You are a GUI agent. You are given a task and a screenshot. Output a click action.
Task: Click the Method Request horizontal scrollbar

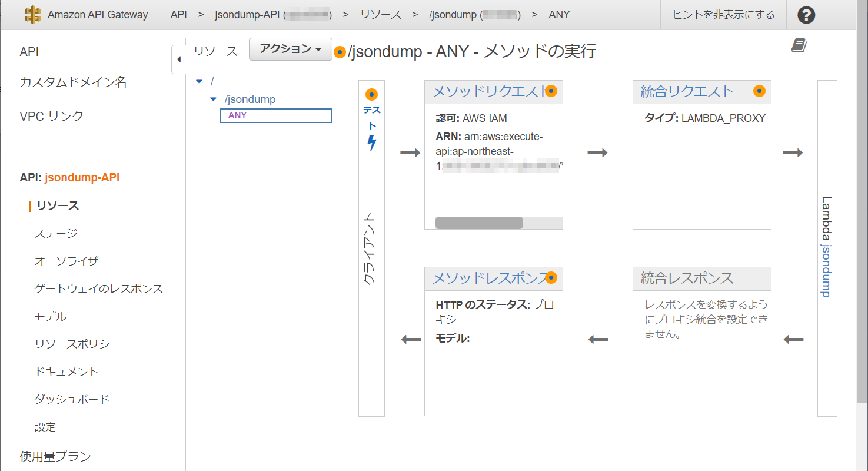(x=479, y=223)
